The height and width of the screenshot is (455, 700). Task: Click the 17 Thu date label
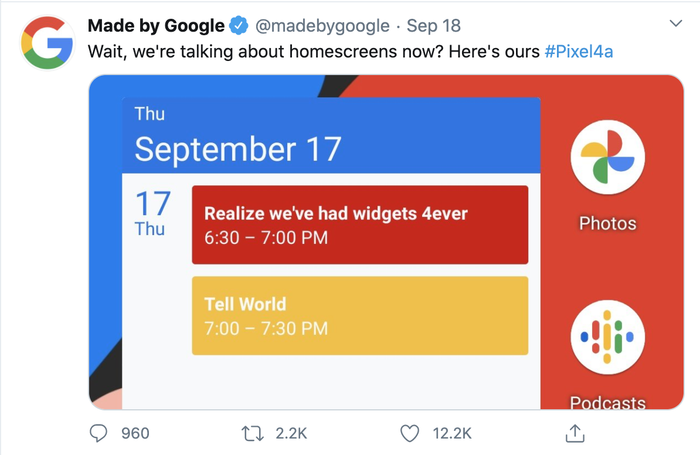coord(153,213)
